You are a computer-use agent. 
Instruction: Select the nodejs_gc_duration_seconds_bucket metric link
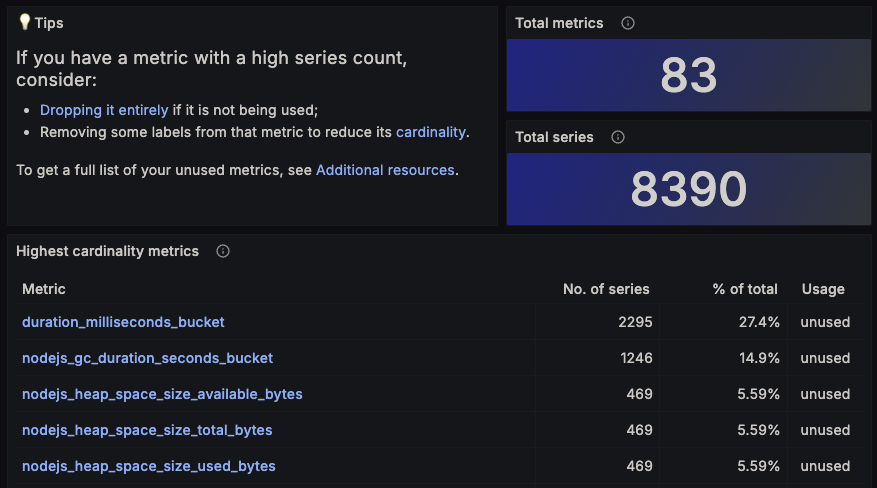(x=147, y=358)
